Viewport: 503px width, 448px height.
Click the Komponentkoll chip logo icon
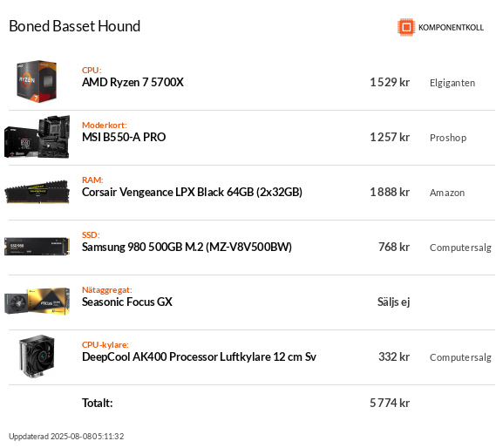point(406,27)
